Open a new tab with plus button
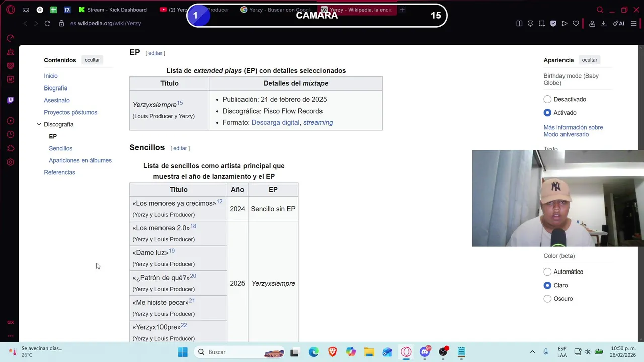Viewport: 644px width, 362px height. click(x=402, y=10)
